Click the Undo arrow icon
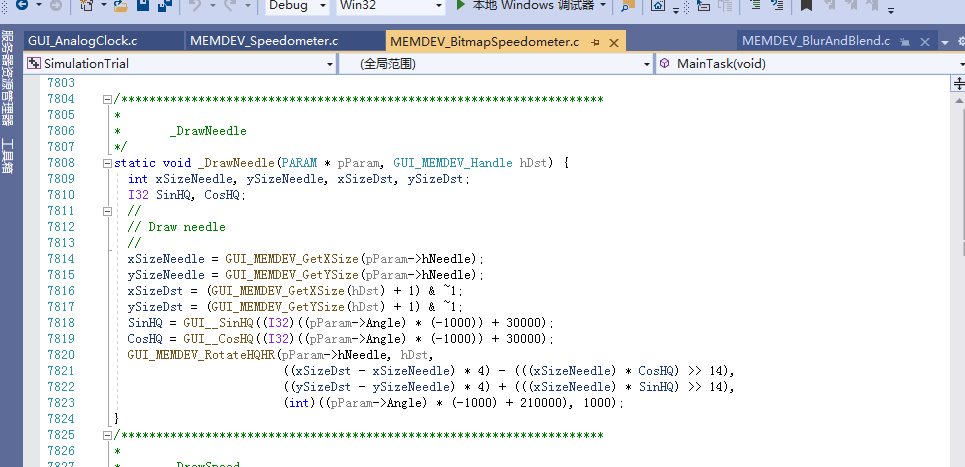 point(196,5)
